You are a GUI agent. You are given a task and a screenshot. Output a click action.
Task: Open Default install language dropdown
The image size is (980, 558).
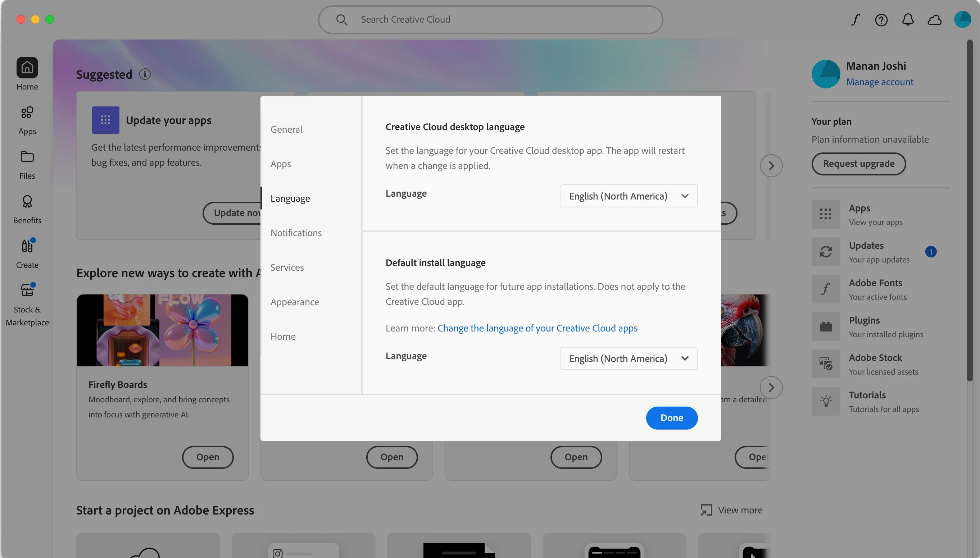click(629, 358)
